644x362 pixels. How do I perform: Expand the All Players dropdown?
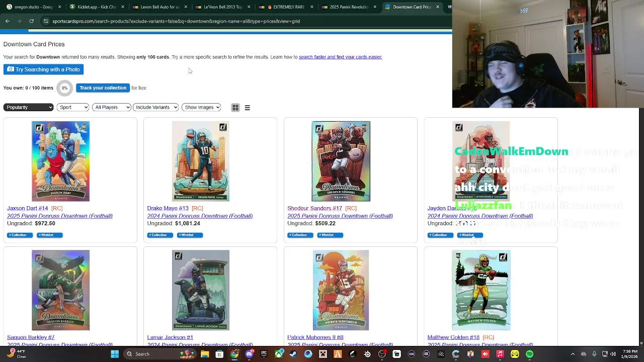(x=111, y=107)
